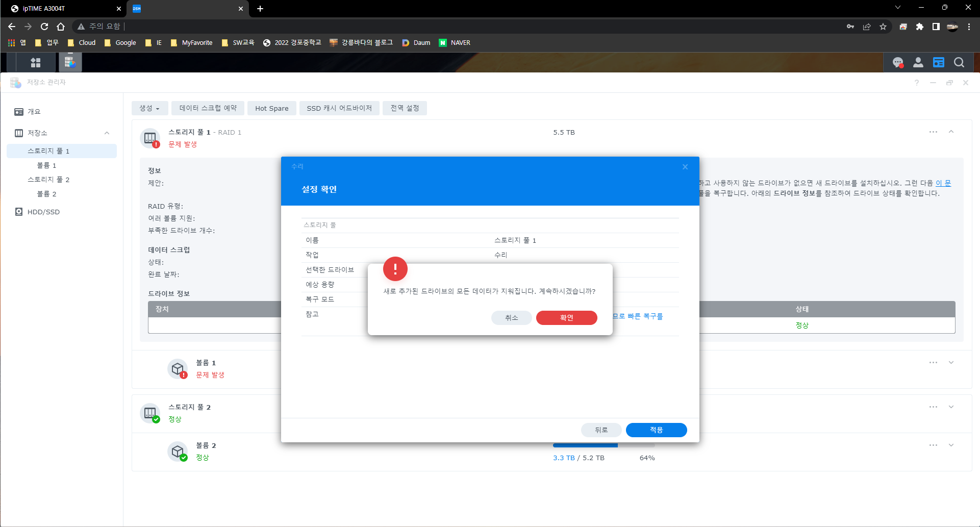Image resolution: width=980 pixels, height=527 pixels.
Task: Open more options for 스토리지 풀 1
Action: point(933,132)
